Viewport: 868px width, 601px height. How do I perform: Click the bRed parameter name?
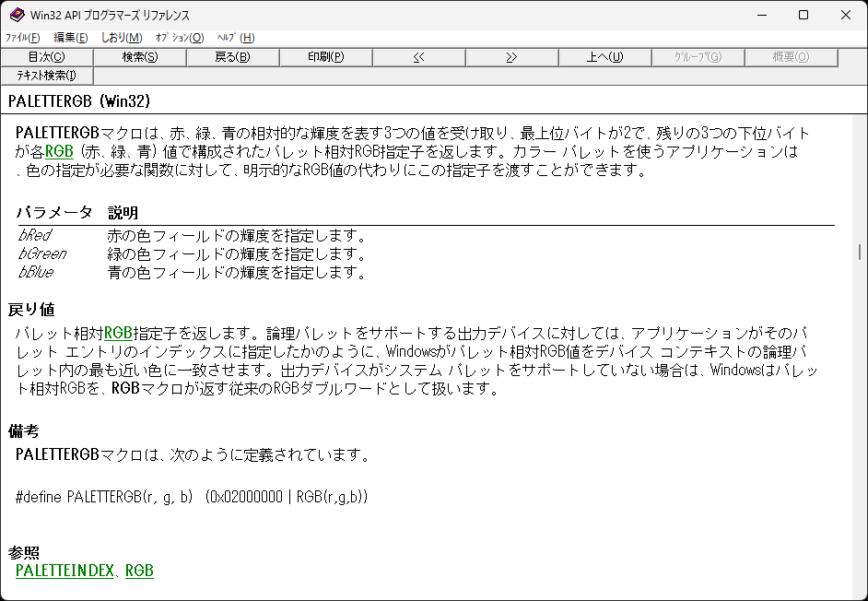pyautogui.click(x=35, y=235)
